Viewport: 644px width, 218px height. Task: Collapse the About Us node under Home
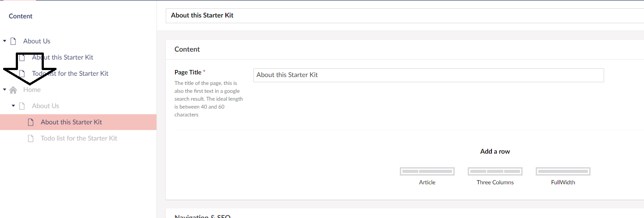[13, 106]
